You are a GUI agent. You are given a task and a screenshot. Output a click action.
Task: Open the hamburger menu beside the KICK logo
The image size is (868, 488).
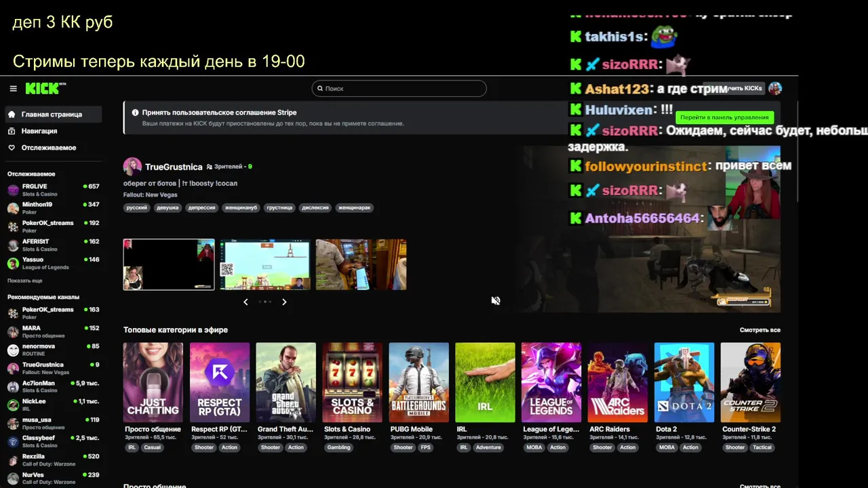(13, 89)
